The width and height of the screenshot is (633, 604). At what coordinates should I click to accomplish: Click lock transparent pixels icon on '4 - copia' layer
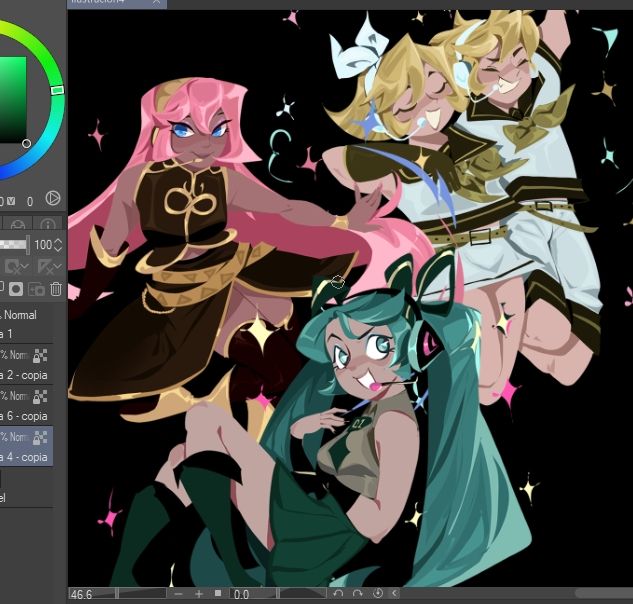tap(40, 437)
